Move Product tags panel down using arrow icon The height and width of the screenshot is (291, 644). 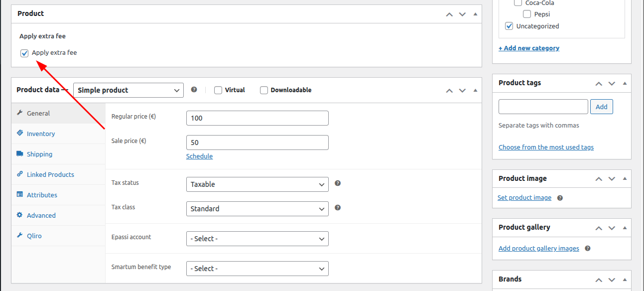pyautogui.click(x=612, y=83)
